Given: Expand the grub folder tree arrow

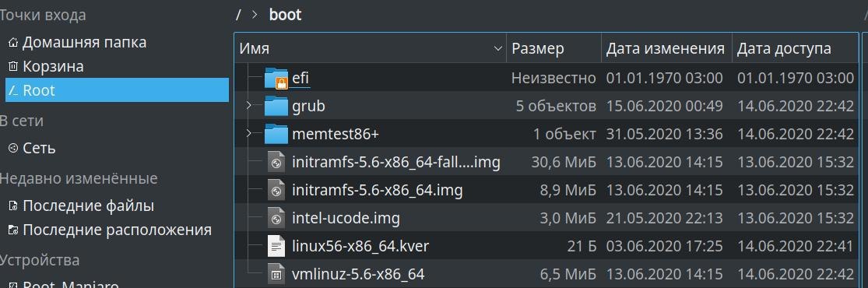Looking at the screenshot, I should 249,104.
